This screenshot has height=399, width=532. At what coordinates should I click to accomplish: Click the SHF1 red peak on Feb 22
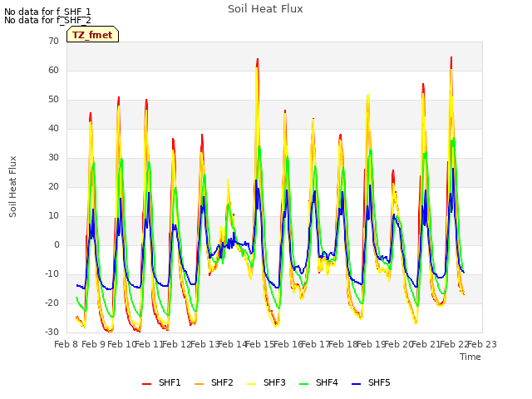point(451,57)
